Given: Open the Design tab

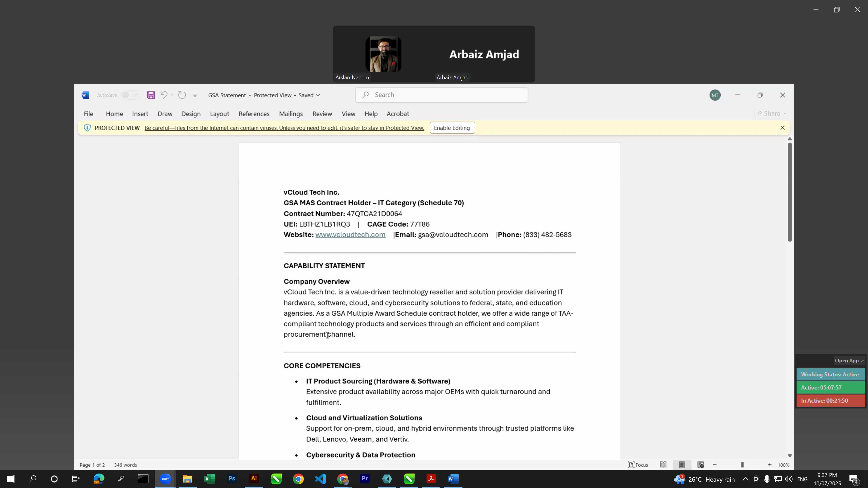Looking at the screenshot, I should 191,114.
